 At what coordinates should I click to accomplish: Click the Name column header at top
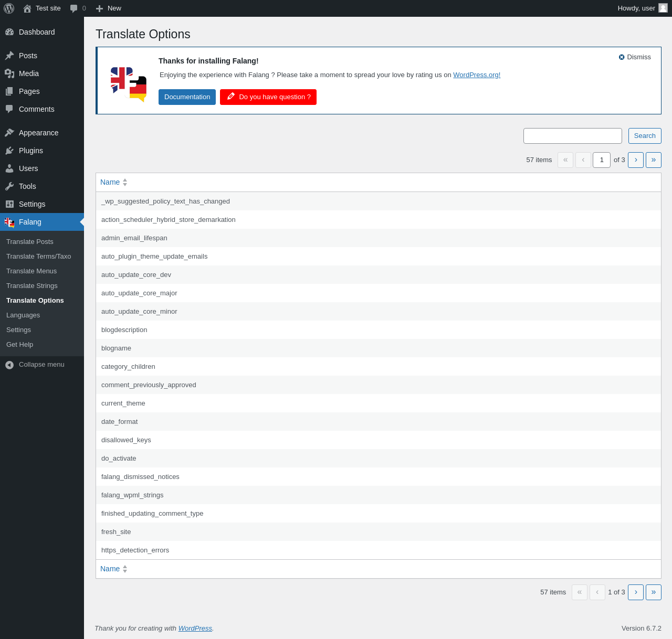[110, 182]
